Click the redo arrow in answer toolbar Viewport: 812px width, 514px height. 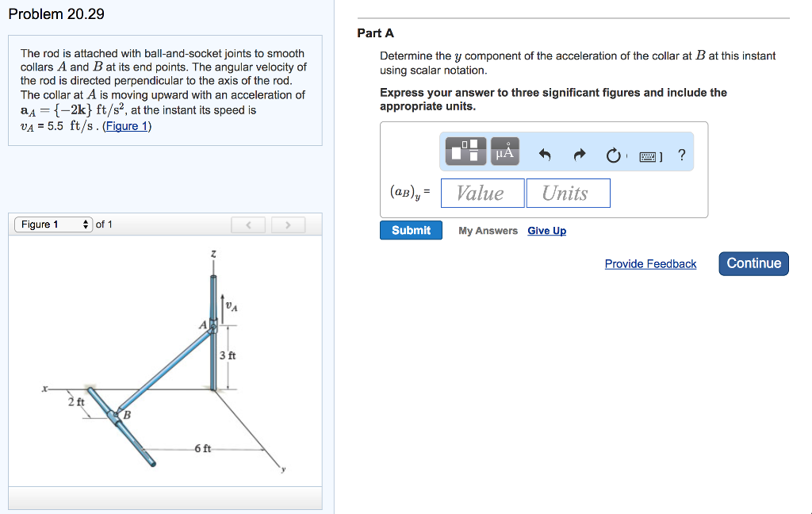pyautogui.click(x=579, y=155)
